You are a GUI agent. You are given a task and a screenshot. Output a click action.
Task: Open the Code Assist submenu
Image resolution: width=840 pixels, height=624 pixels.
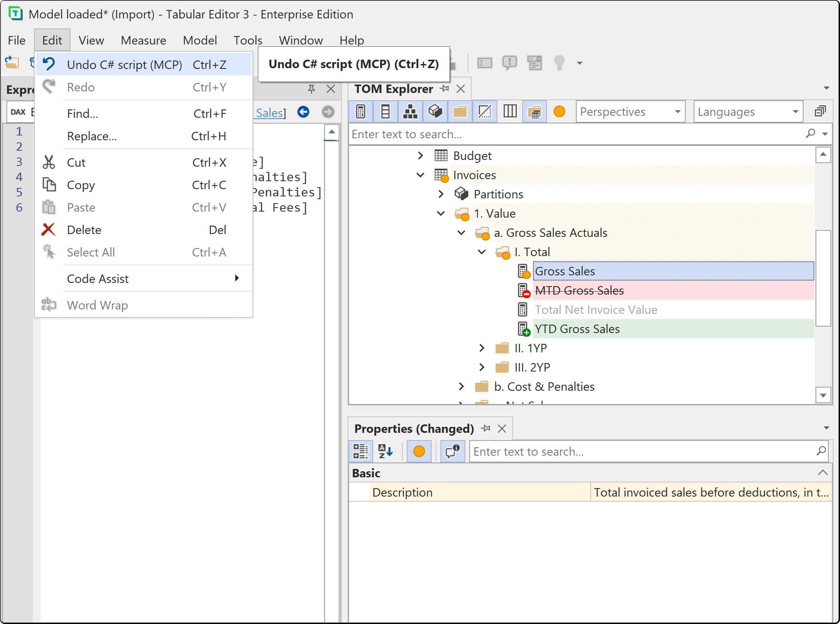tap(143, 279)
